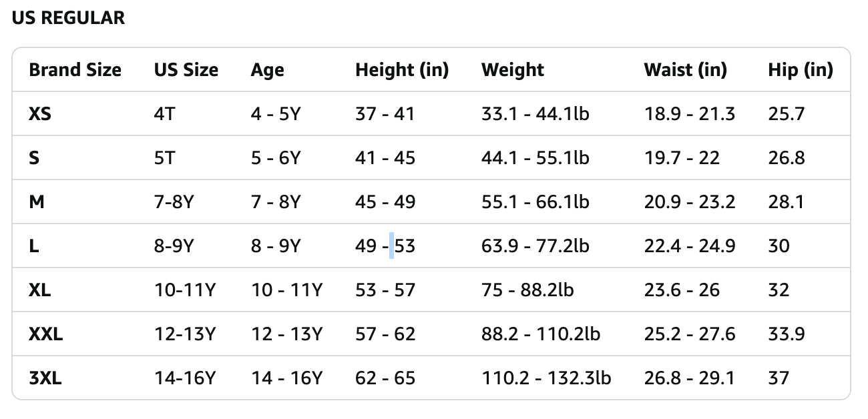The width and height of the screenshot is (868, 419).
Task: Click the 75 - 88.2lb weight cell
Action: coord(527,290)
